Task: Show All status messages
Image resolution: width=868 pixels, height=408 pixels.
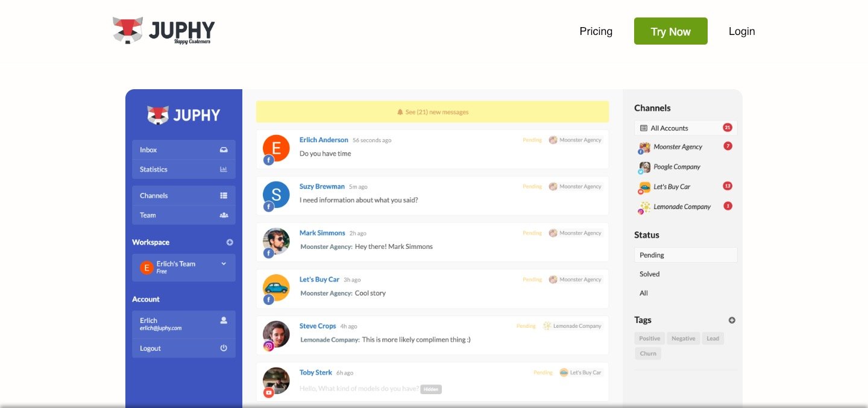Action: pos(644,293)
